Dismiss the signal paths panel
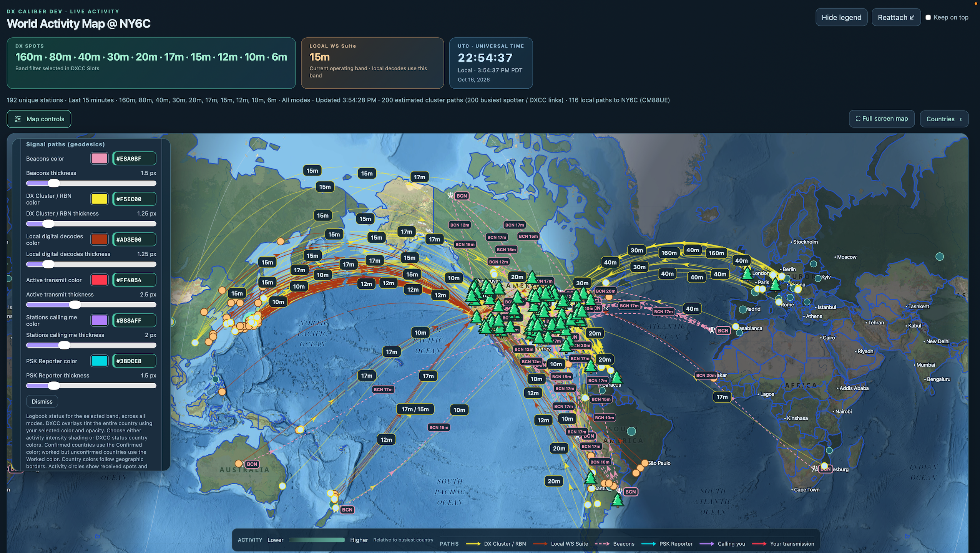The width and height of the screenshot is (980, 553). pyautogui.click(x=42, y=401)
